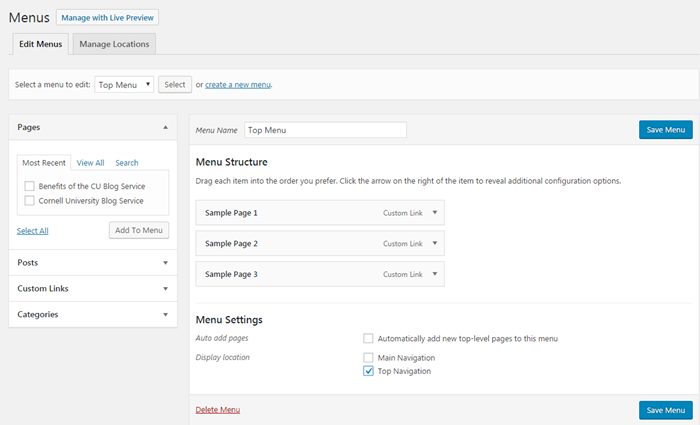This screenshot has width=700, height=425.
Task: Open the Search tab in Pages
Action: (127, 163)
